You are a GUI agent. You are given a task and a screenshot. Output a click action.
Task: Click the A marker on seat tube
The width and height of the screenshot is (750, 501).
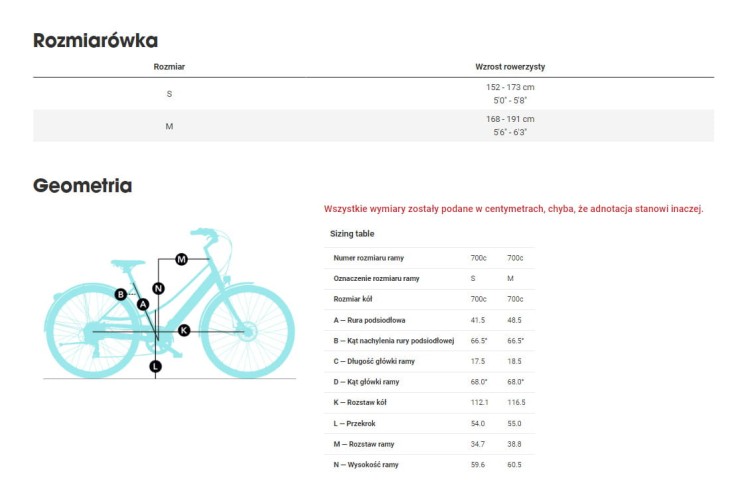point(143,304)
